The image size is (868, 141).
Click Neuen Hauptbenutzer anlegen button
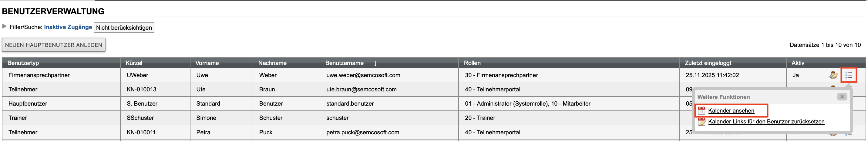click(x=54, y=45)
